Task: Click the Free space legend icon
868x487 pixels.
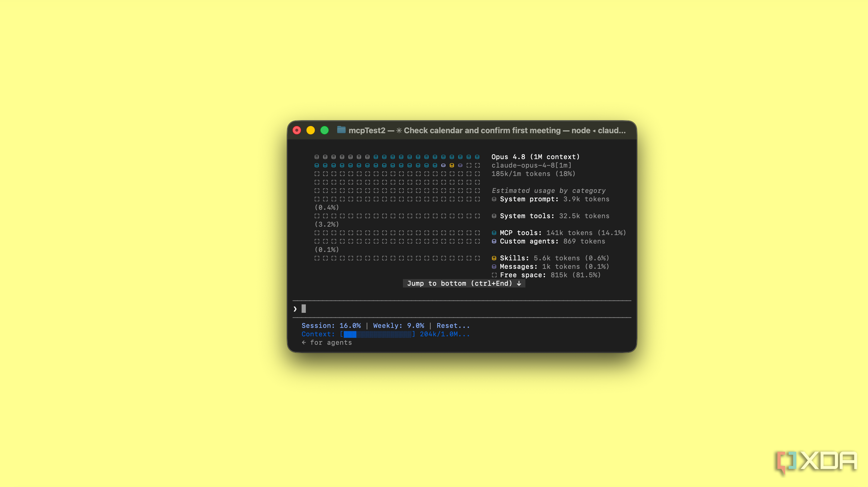Action: 494,275
